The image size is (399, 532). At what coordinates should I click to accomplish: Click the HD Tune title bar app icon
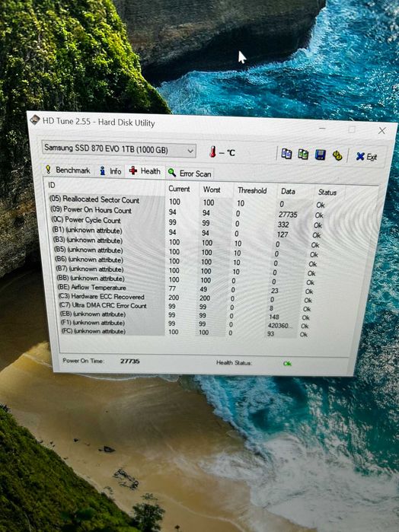tap(34, 119)
